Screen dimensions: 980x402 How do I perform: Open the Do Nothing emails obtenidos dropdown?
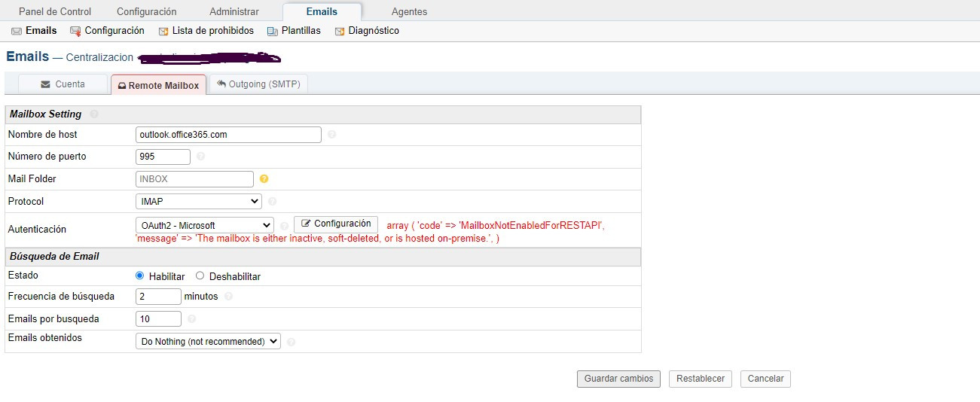point(208,341)
